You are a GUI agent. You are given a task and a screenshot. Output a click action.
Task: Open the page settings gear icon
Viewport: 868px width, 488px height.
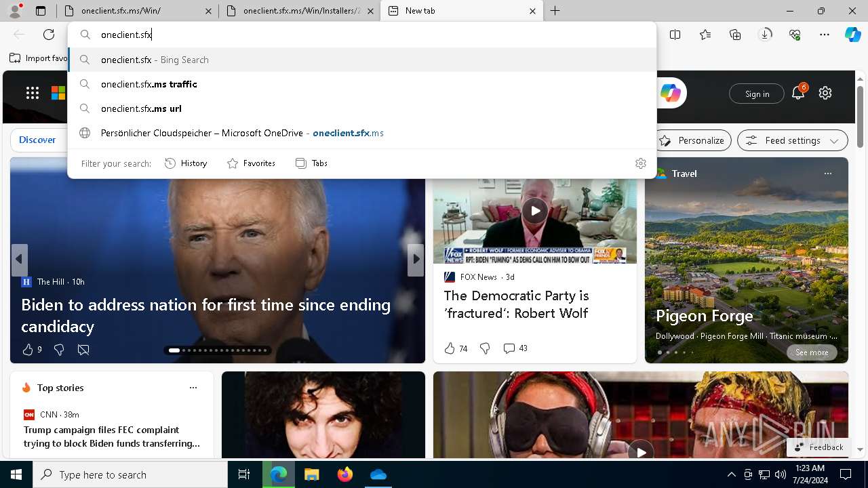coord(825,93)
